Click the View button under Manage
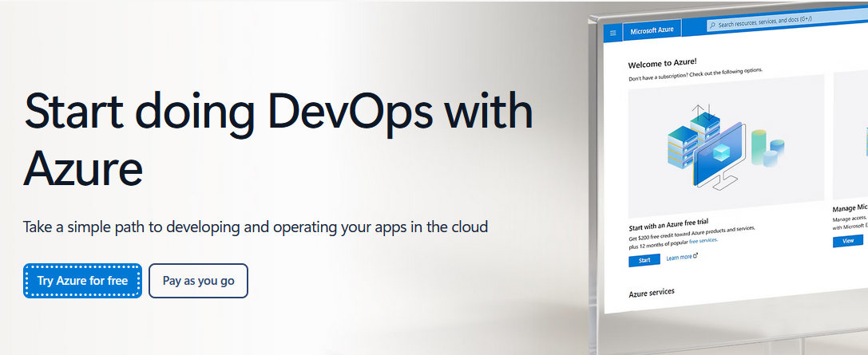The image size is (868, 355). click(848, 241)
